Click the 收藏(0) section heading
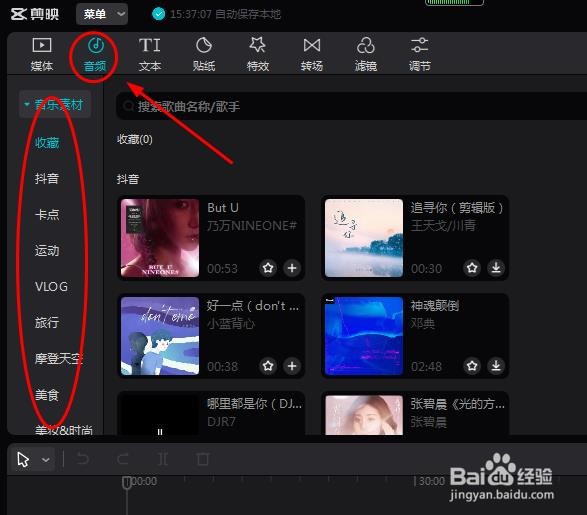Screen dimensions: 587x515 point(134,139)
